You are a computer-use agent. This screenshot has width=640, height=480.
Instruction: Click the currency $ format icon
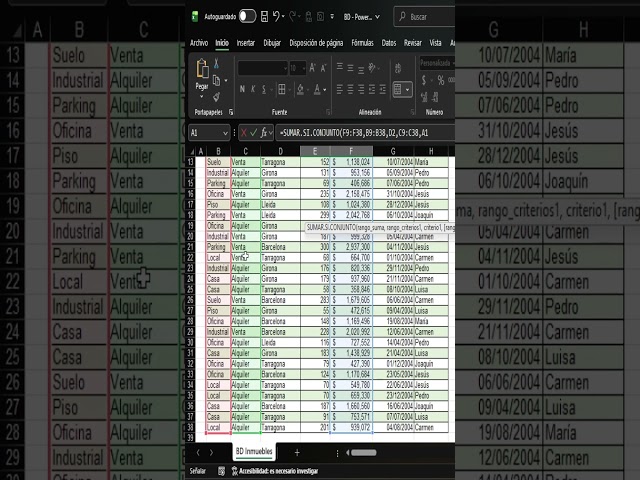click(424, 80)
